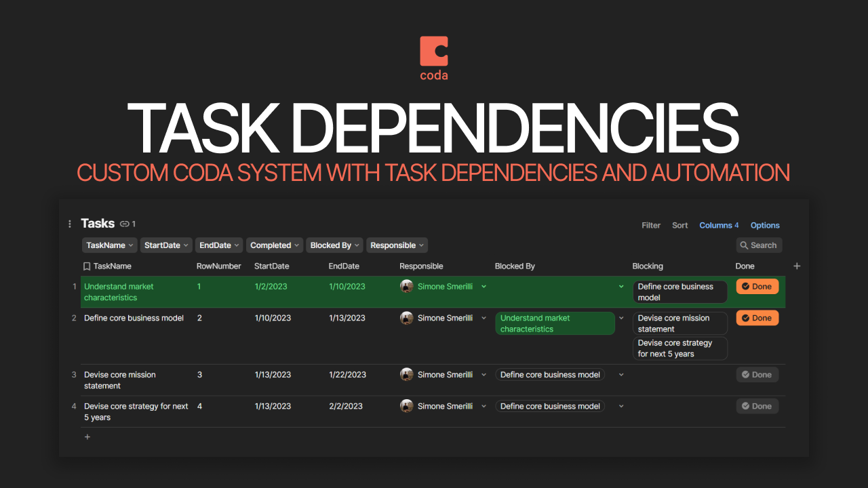Screen dimensions: 868x488
Task: Open Understand market characteristics task name cell
Action: point(119,292)
